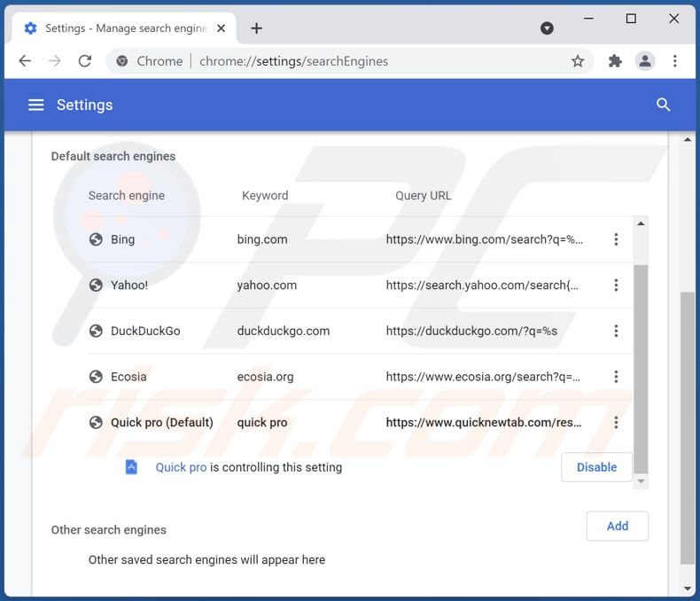Image resolution: width=700 pixels, height=601 pixels.
Task: Open more actions for Bing
Action: pos(616,239)
